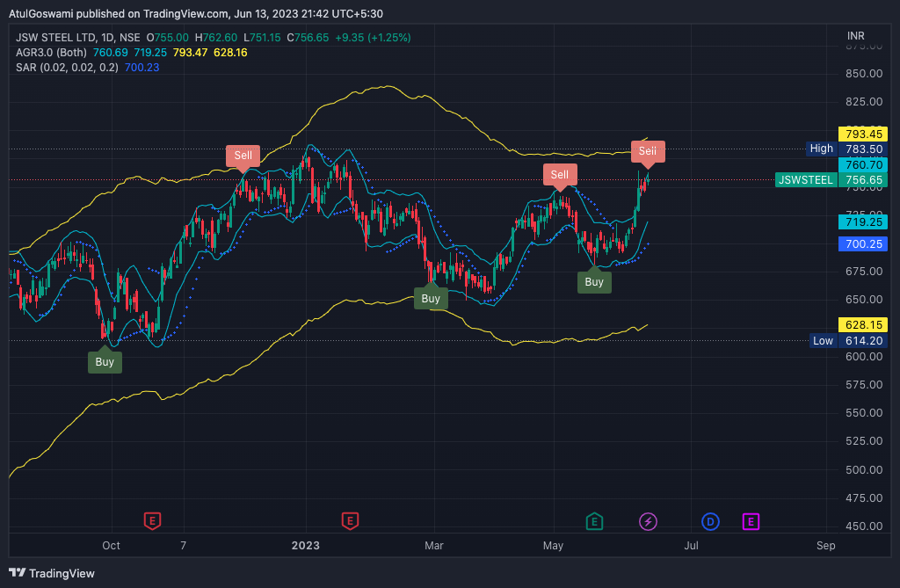Click the low value L751.15
Screen dimensions: 900x588
click(x=262, y=37)
